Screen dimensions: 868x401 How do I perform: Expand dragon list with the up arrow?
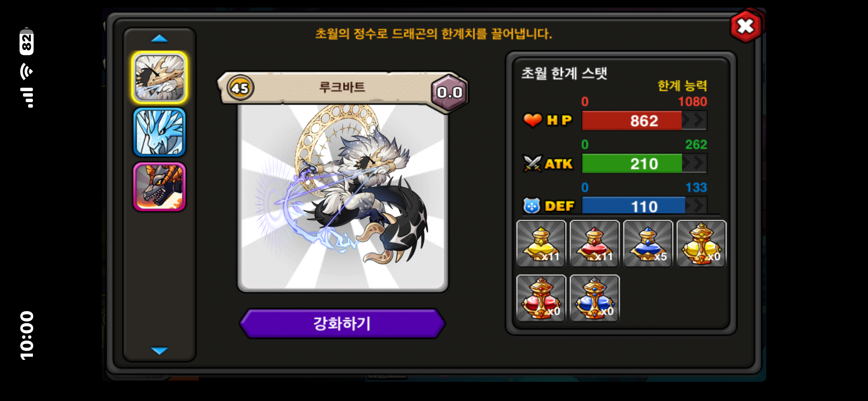(x=159, y=38)
